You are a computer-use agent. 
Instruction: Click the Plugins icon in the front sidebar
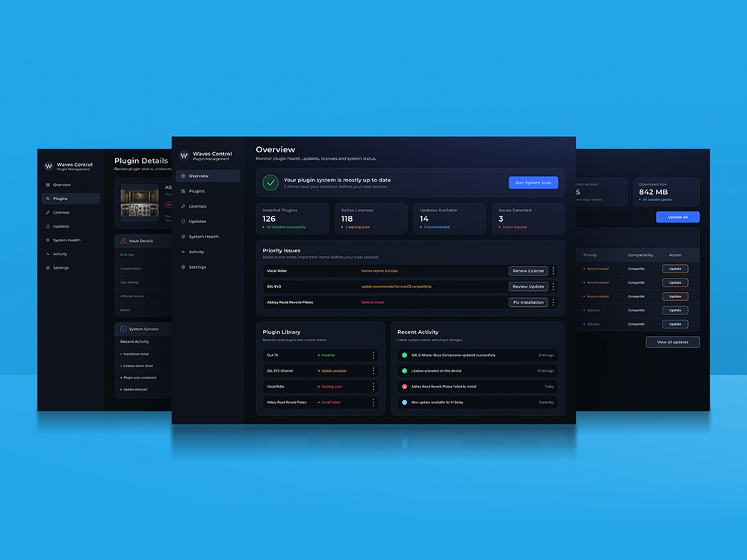coord(183,191)
